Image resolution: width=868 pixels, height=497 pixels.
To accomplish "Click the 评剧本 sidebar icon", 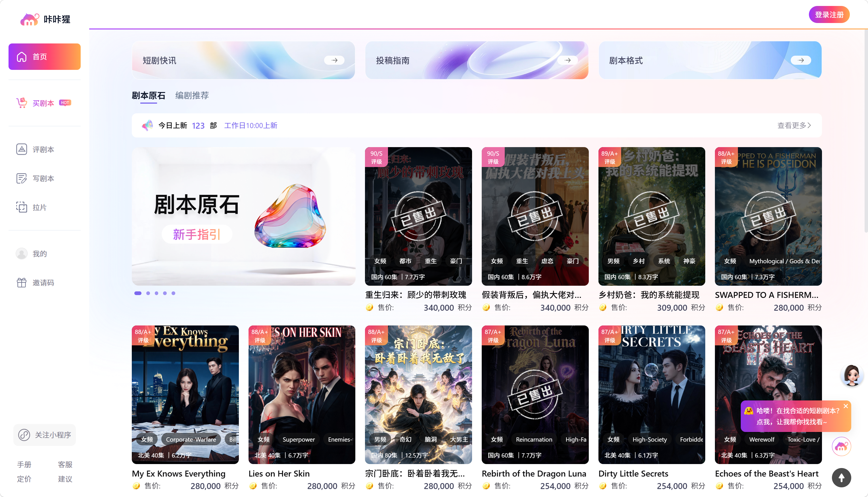I will coord(22,149).
